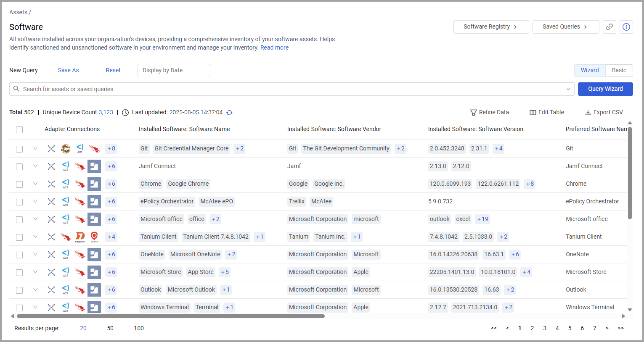Click the aggregated icon in Windows Terminal row
This screenshot has width=644, height=342.
pyautogui.click(x=51, y=308)
